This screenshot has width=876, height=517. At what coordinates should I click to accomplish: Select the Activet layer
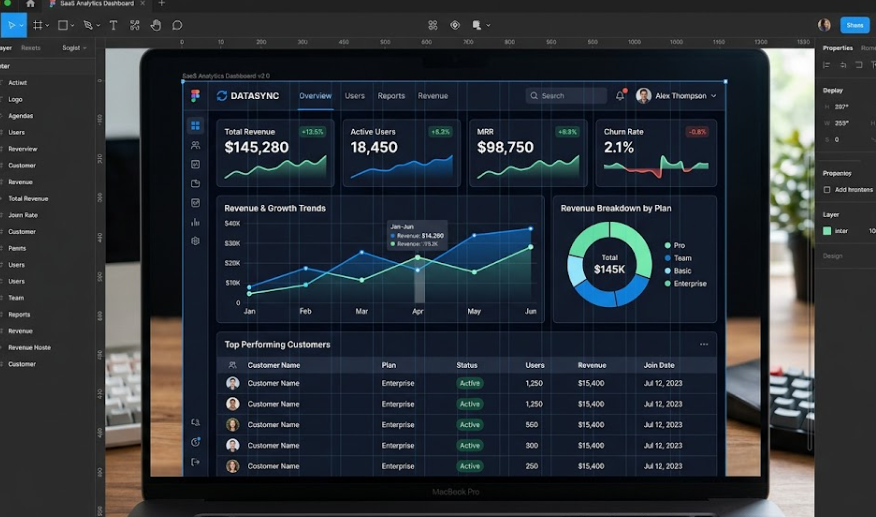click(x=17, y=83)
